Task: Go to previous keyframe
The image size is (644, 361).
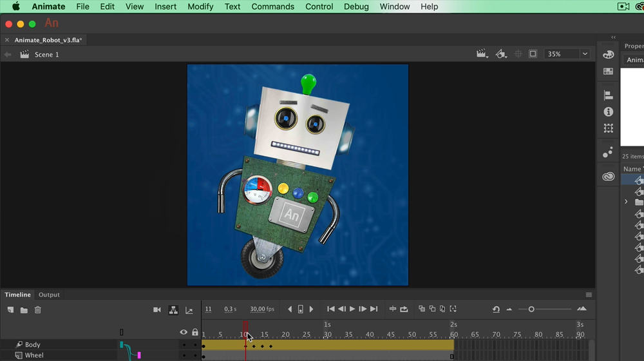Action: (x=290, y=309)
